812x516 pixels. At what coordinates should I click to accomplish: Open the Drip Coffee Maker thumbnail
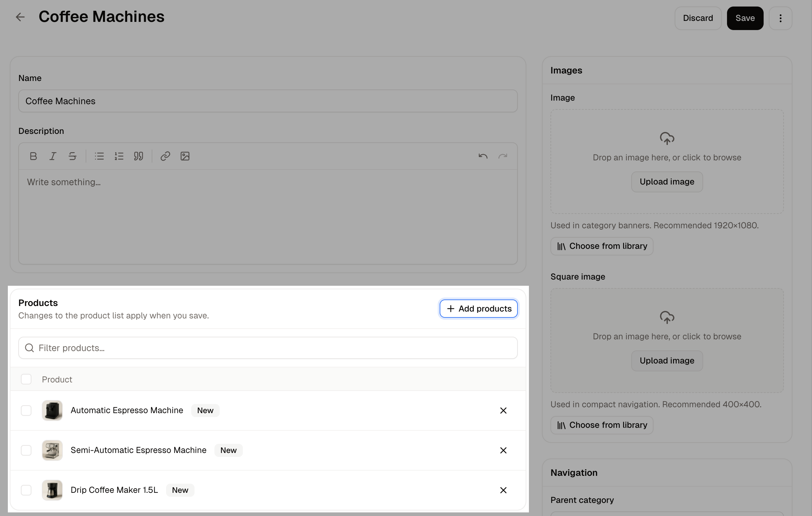click(x=52, y=490)
